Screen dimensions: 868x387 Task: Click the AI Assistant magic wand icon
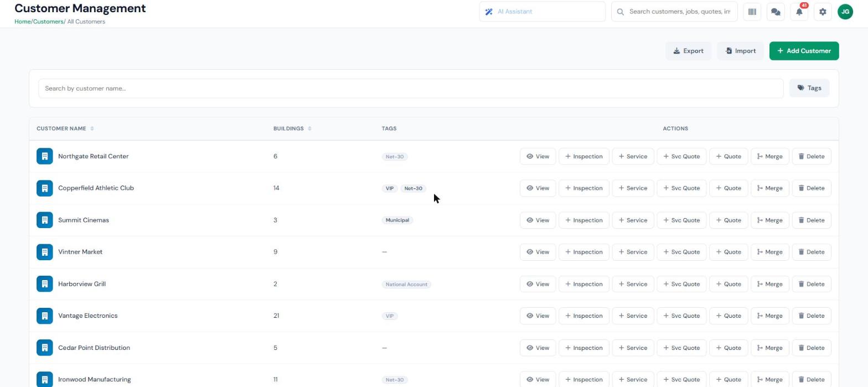pos(489,12)
